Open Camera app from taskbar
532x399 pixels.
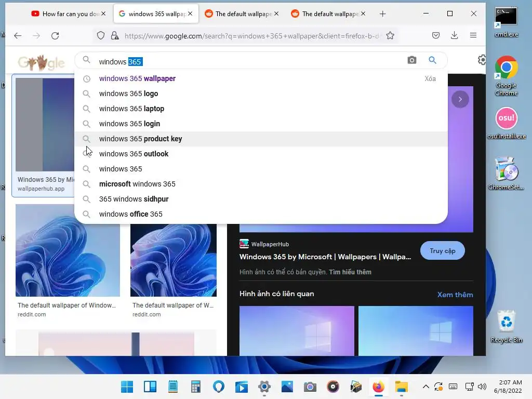310,387
